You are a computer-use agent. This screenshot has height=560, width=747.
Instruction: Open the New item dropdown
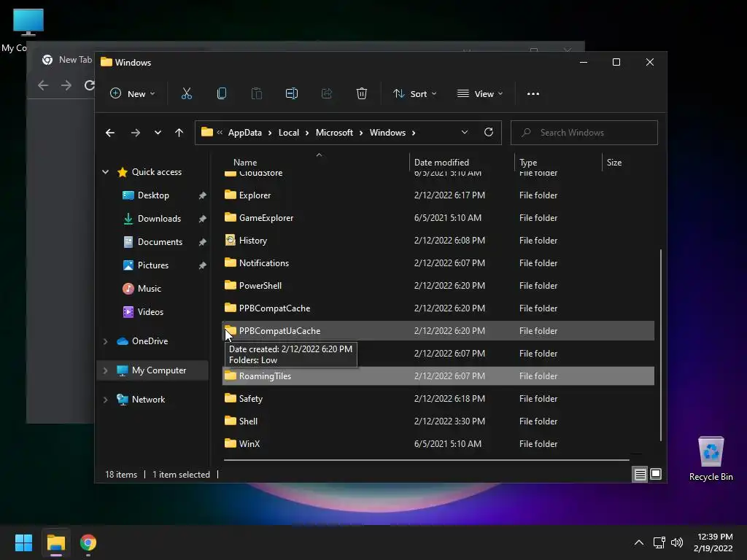(132, 94)
